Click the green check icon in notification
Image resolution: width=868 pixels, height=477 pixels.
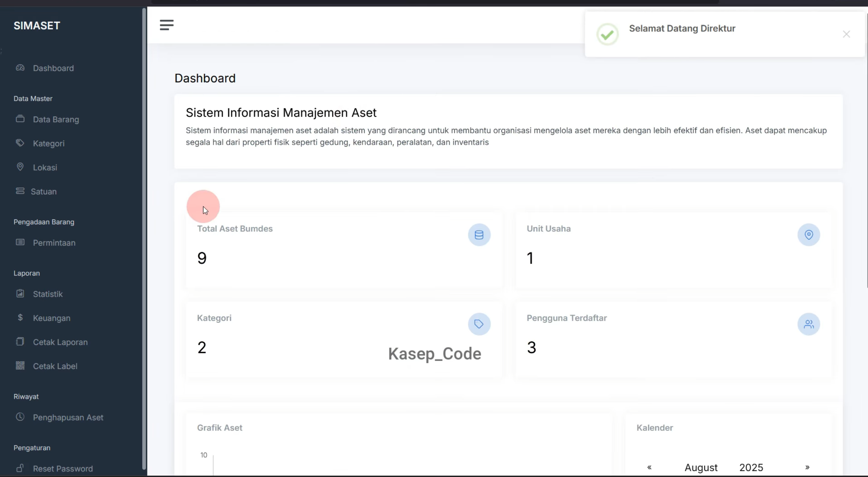coord(608,34)
